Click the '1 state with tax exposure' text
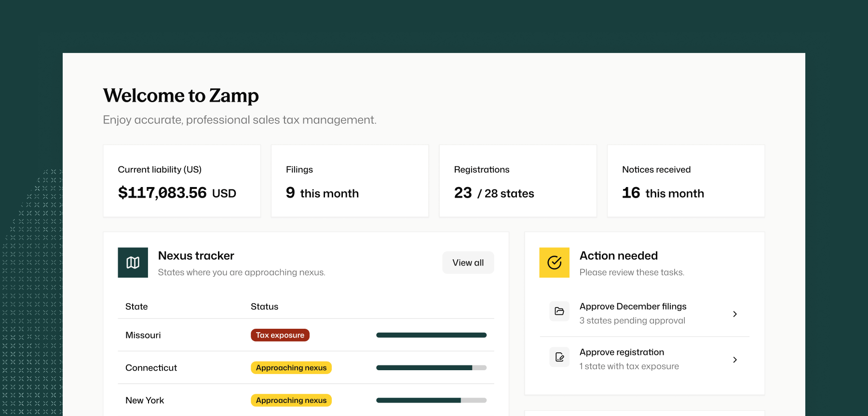 click(629, 366)
